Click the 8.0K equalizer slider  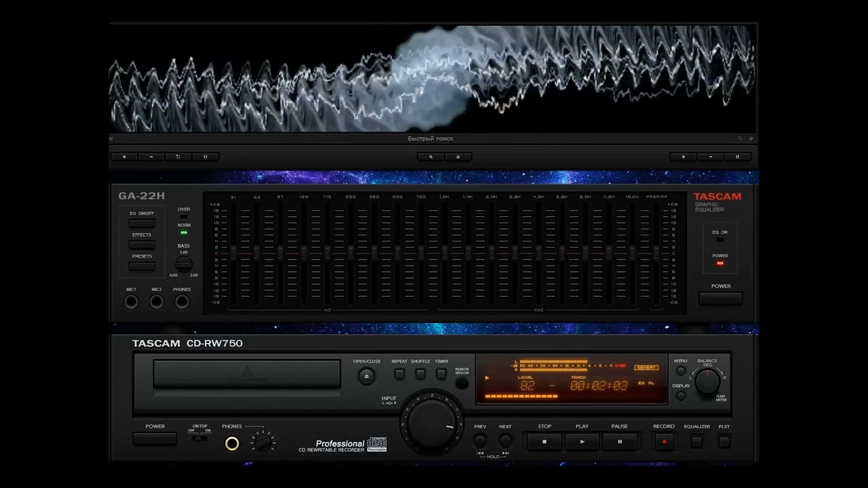[585, 254]
